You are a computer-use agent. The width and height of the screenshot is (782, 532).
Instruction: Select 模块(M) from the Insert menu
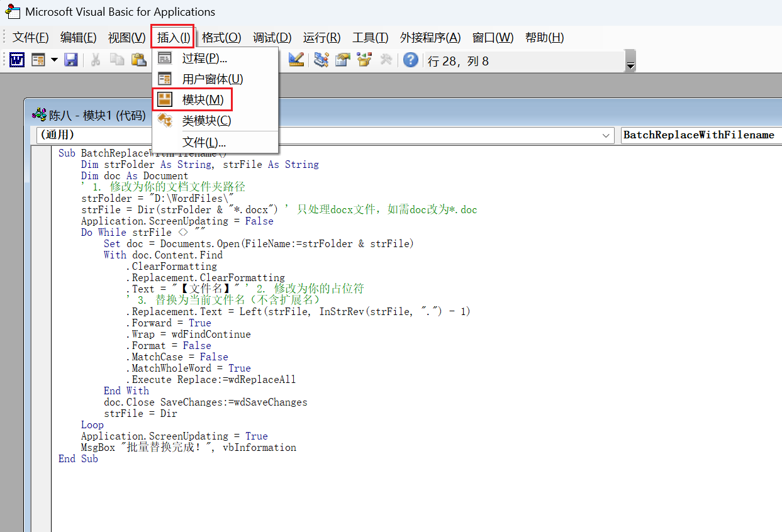(x=203, y=99)
